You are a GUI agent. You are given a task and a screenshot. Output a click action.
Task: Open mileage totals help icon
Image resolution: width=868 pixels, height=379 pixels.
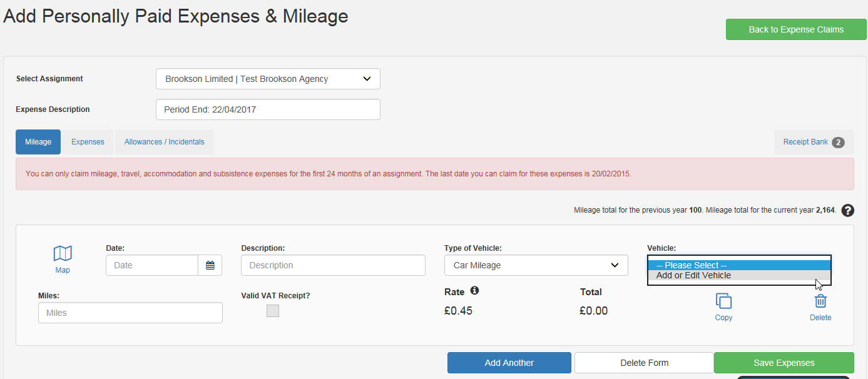(848, 210)
